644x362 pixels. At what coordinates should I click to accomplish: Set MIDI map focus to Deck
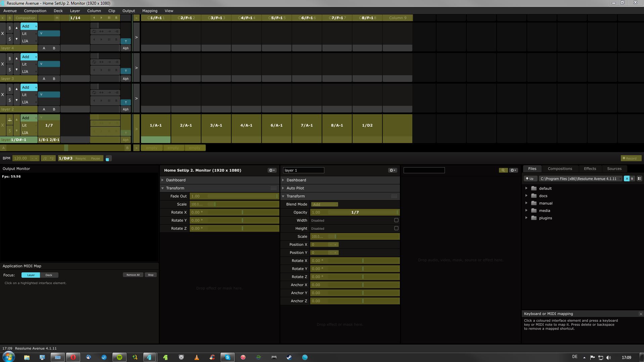[49, 275]
